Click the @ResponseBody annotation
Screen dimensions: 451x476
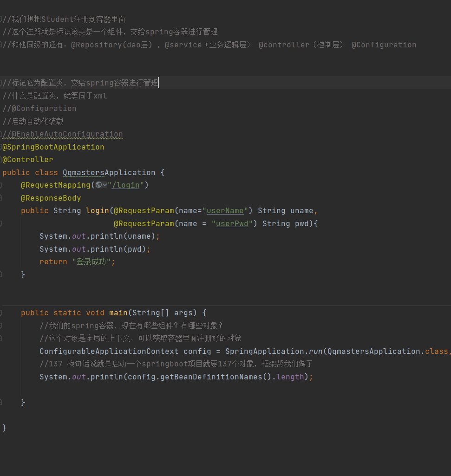(x=51, y=198)
